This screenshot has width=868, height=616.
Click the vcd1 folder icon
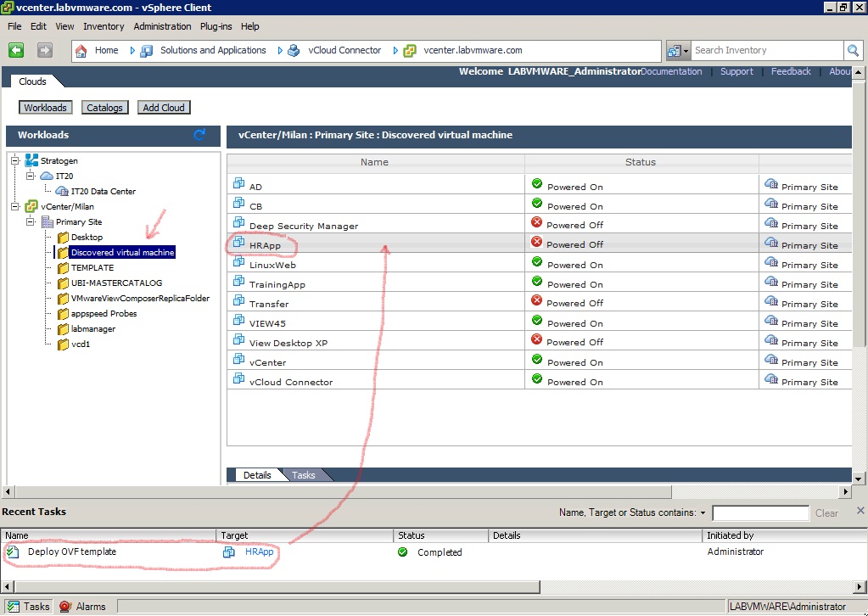click(x=63, y=344)
